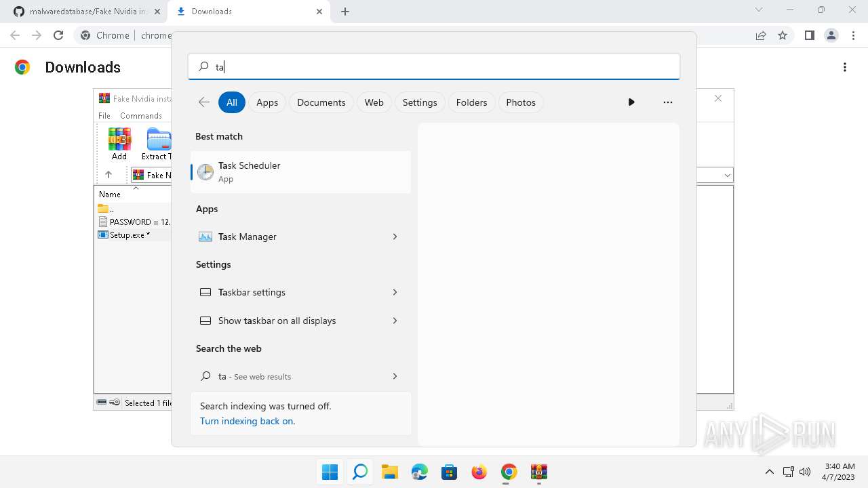868x488 pixels.
Task: Click the taskbar Search icon
Action: coord(360,472)
